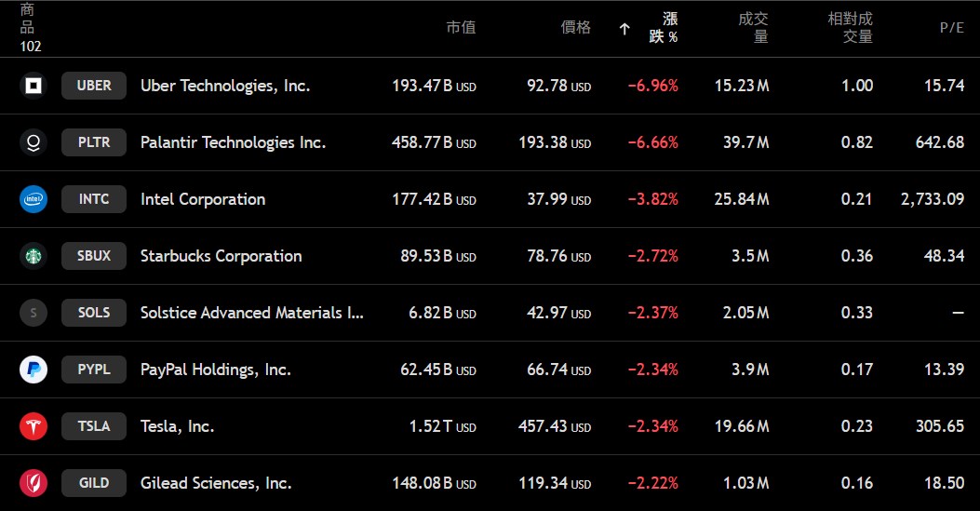Image resolution: width=980 pixels, height=511 pixels.
Task: Click the Palantir logo icon
Action: click(x=34, y=142)
